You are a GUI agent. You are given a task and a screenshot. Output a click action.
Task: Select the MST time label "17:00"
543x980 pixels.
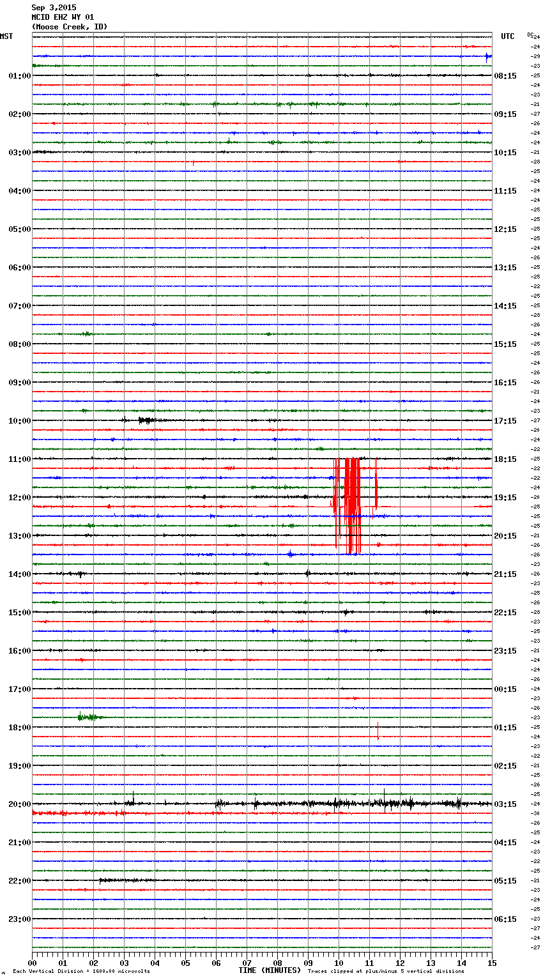20,689
